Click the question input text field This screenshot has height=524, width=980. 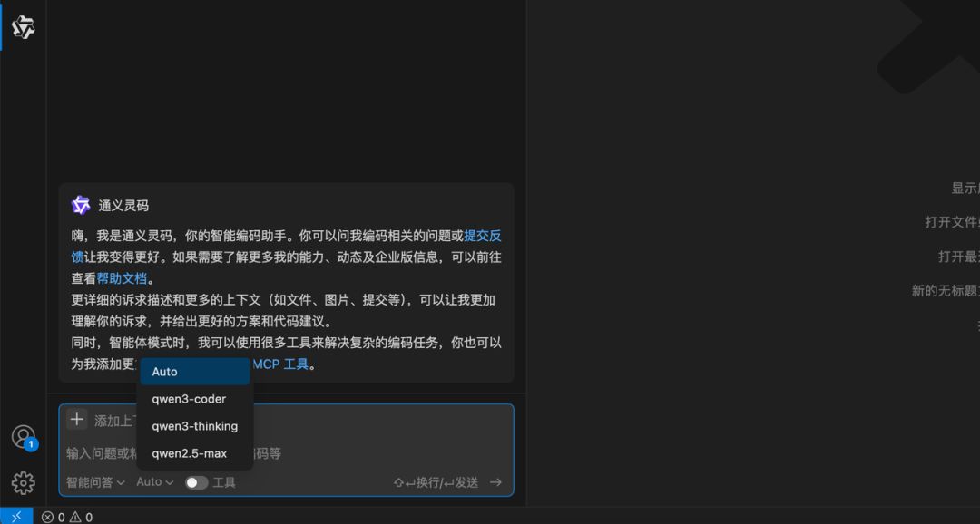tap(286, 453)
